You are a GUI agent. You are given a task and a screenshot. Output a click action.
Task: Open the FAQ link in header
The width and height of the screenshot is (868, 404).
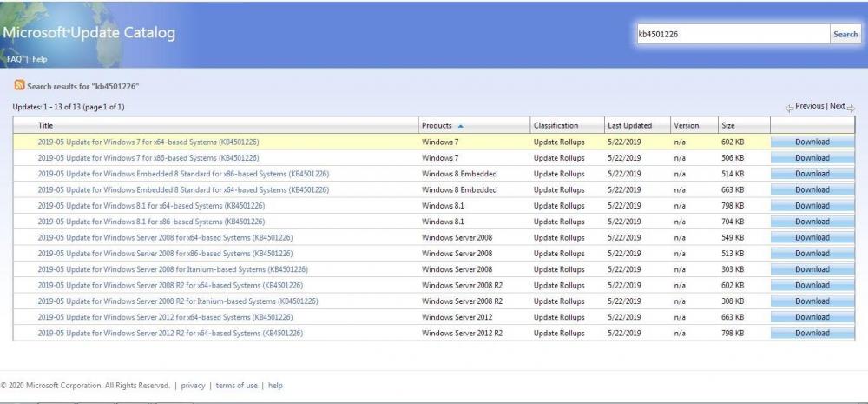[14, 59]
